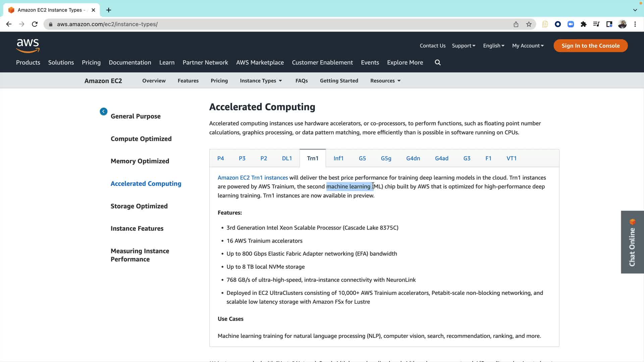Open the English language dropdown
The image size is (644, 362).
(493, 46)
